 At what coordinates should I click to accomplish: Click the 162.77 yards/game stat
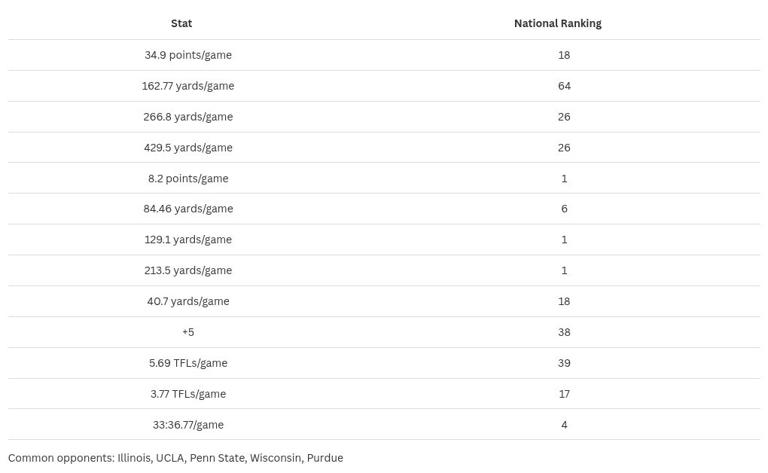click(x=188, y=86)
